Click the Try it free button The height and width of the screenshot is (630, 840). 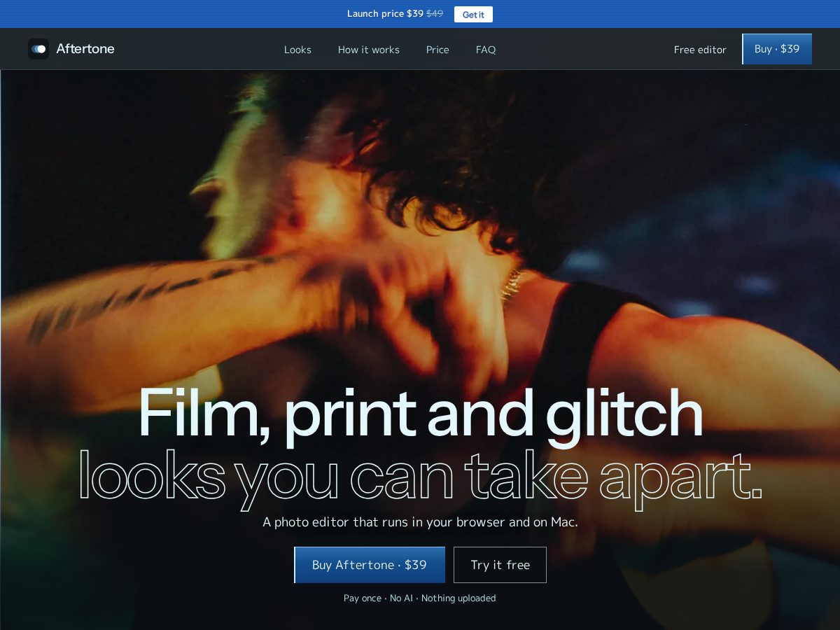click(500, 565)
